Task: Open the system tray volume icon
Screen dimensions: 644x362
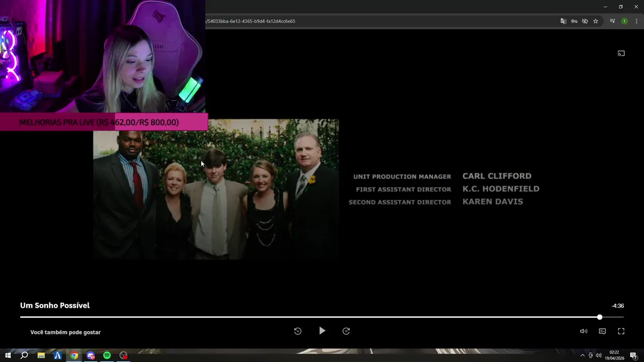Action: point(599,355)
